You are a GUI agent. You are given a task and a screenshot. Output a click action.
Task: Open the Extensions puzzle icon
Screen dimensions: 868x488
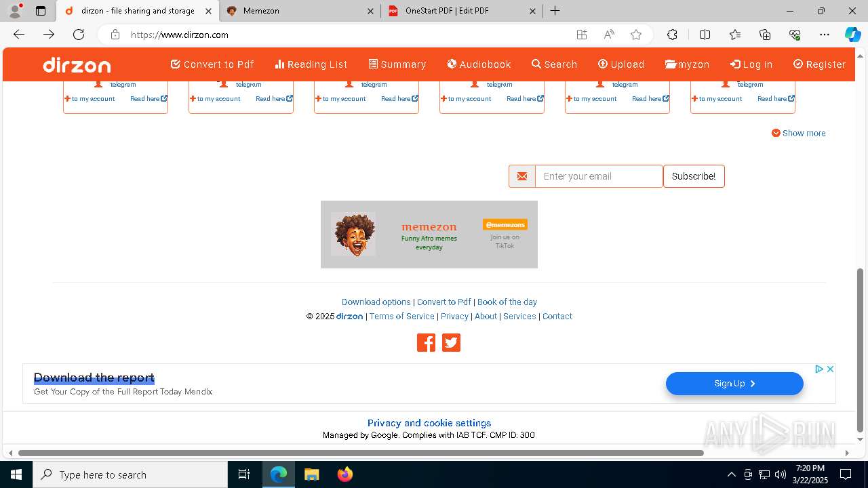(x=672, y=35)
